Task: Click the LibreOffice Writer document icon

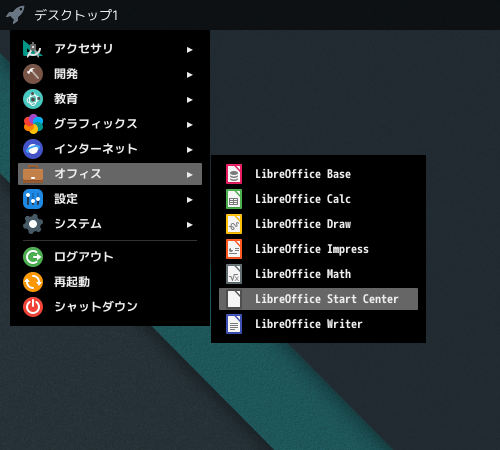Action: pos(234,324)
